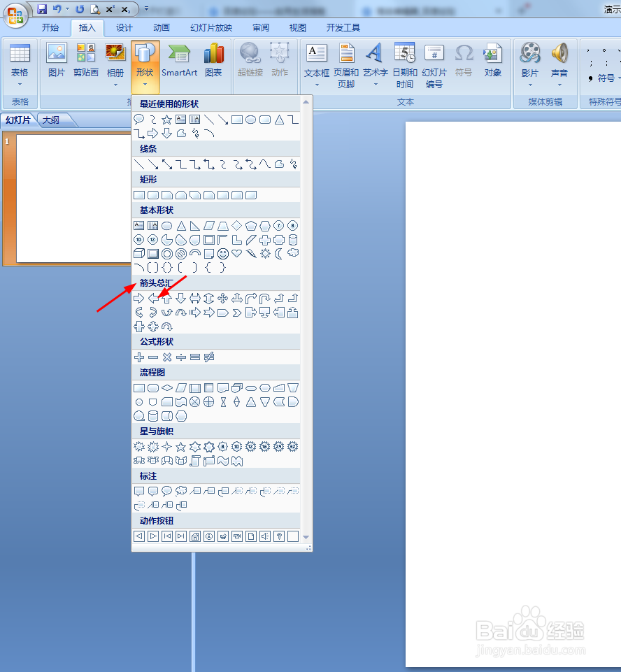Viewport: 621px width, 672px height.
Task: Pick the Information action button shape
Action: [209, 536]
